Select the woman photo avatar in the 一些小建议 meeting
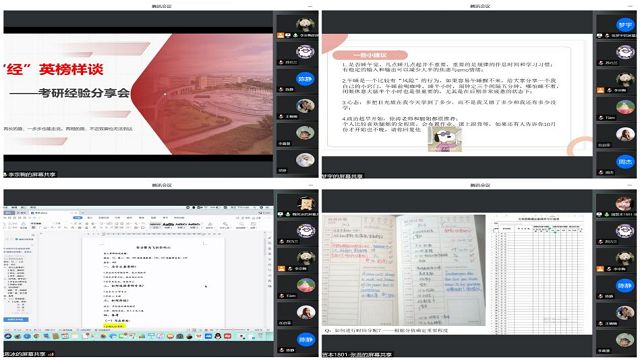Image resolution: width=640 pixels, height=360 pixels. tap(625, 134)
